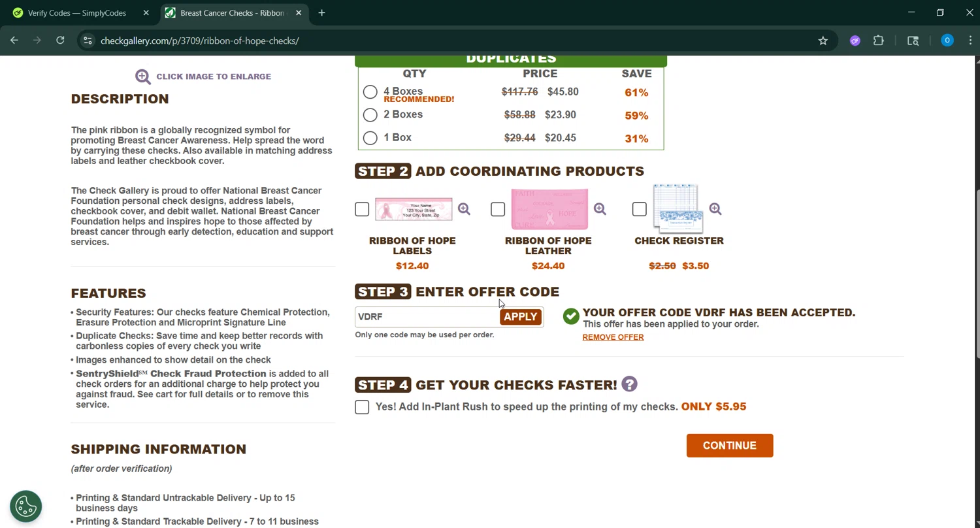Zoom the Check Register image
Viewport: 980px width, 528px height.
pos(715,209)
